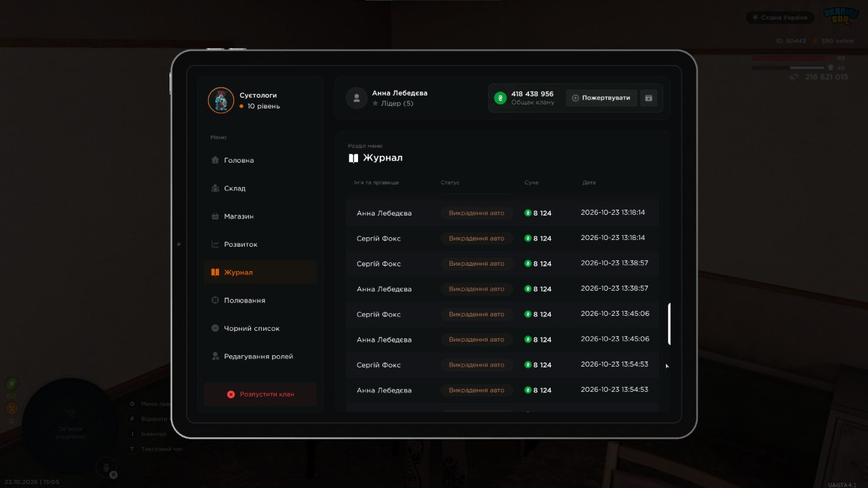Screen dimensions: 868x488
Task: Click Викрадення авто badge for Анна Лебедєва 13:38:57
Action: point(477,289)
